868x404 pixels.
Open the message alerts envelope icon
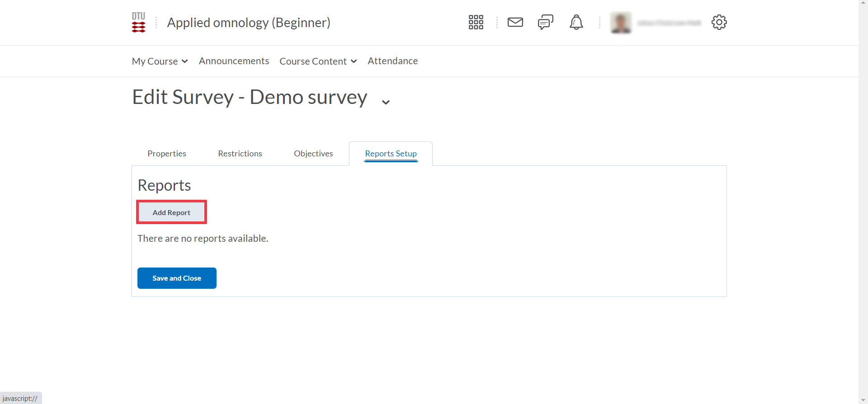515,22
